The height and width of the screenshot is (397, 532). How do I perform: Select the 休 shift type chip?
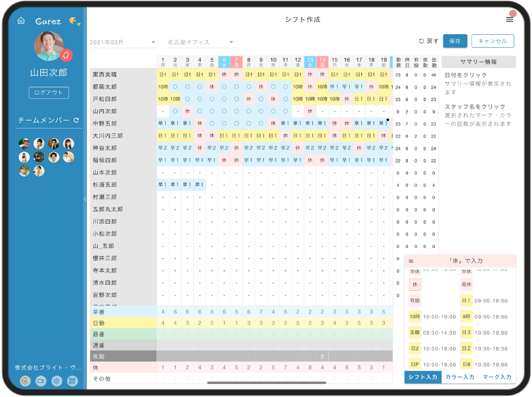coord(415,285)
